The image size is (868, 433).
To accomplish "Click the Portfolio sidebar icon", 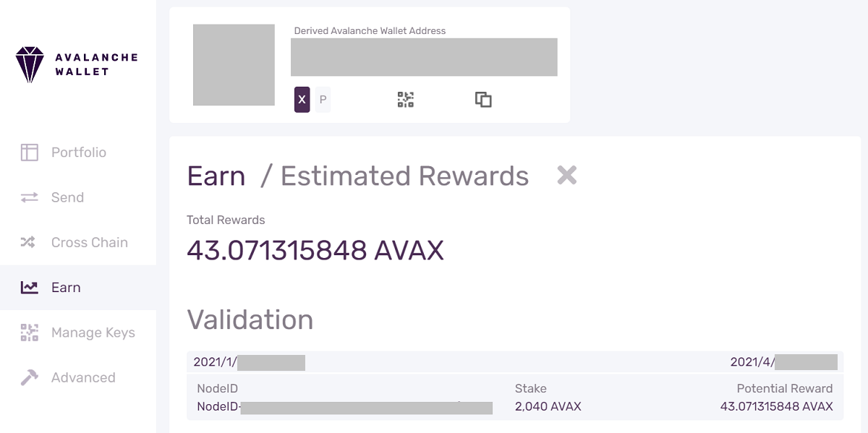I will 29,153.
